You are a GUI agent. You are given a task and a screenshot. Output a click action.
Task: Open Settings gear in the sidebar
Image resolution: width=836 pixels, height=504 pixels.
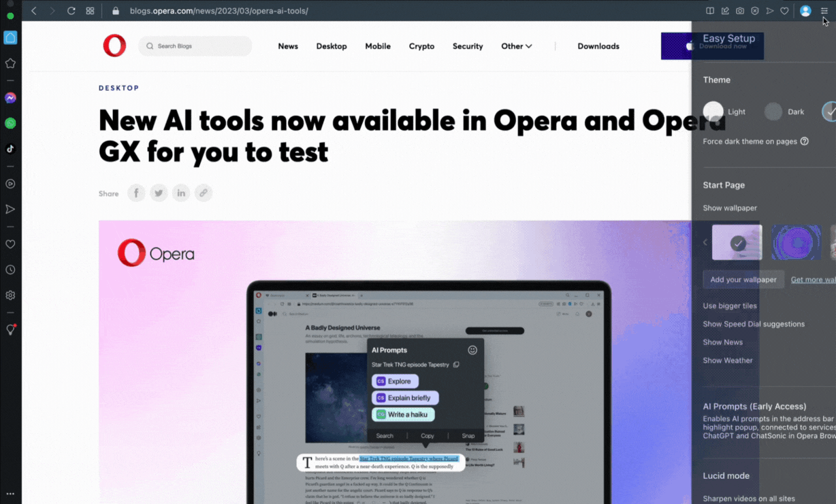point(10,295)
